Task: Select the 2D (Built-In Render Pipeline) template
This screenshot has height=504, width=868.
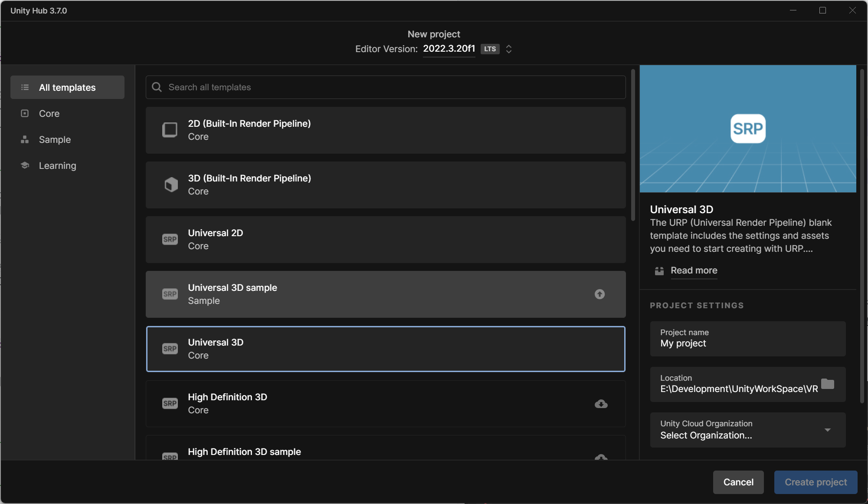Action: point(386,130)
